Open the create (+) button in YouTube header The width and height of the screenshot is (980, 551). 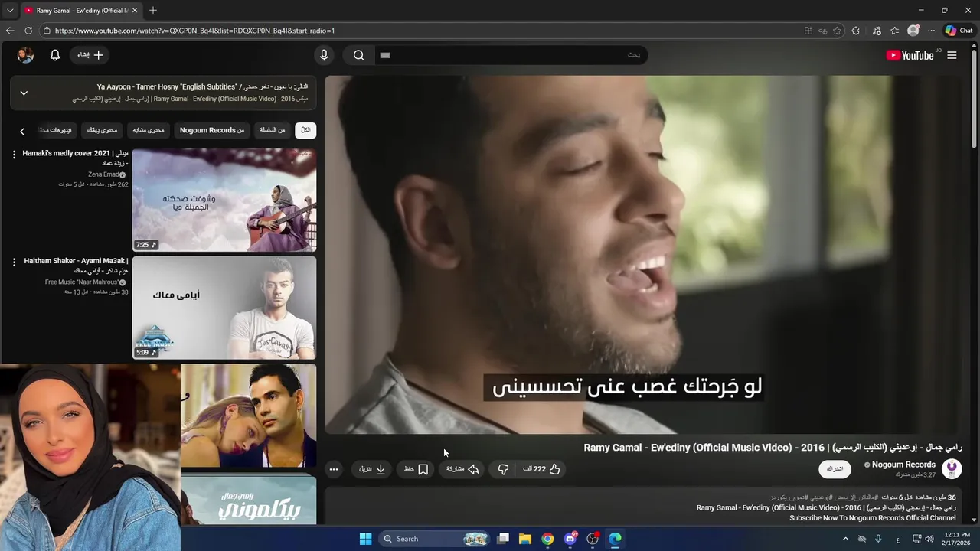tap(91, 55)
